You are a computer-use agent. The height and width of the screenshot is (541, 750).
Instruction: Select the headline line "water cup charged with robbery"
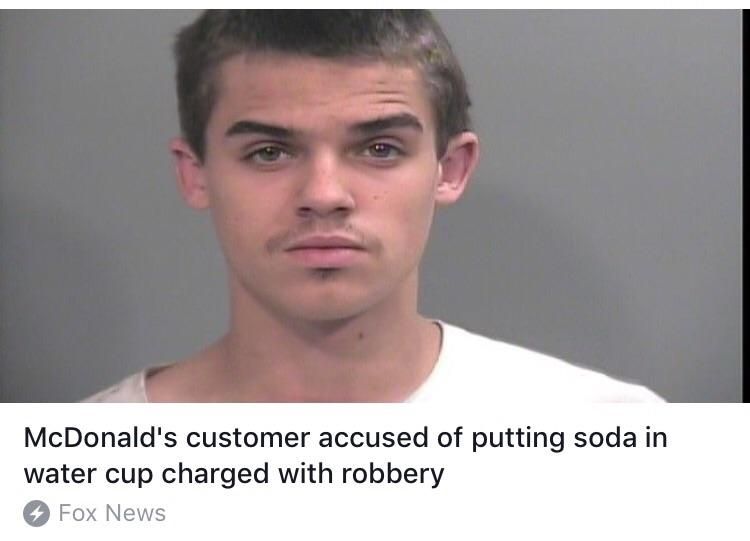[x=234, y=475]
